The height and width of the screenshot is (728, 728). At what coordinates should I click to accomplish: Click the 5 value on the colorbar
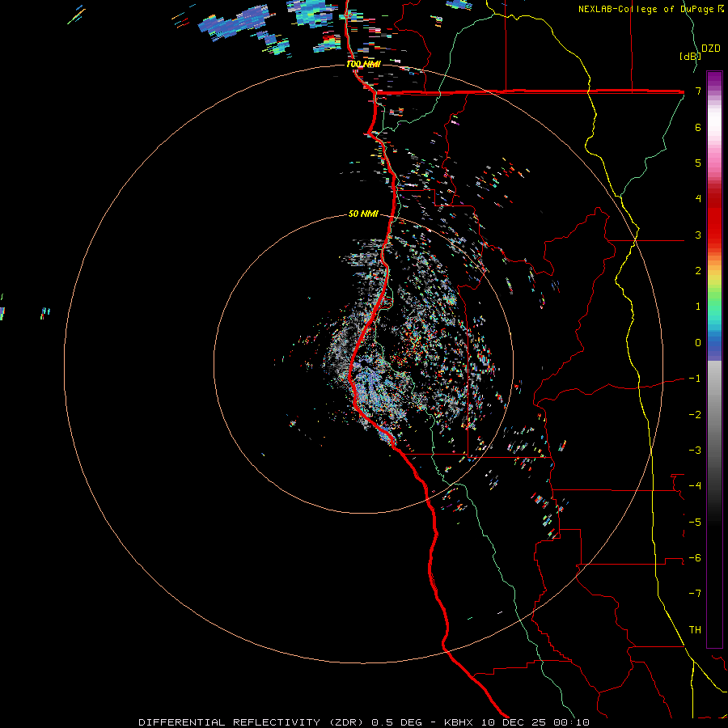698,163
